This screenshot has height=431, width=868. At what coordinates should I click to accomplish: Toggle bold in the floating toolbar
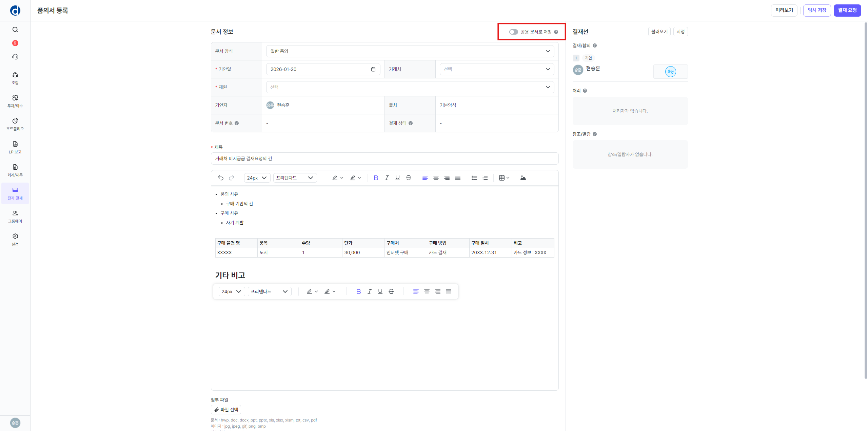pos(358,292)
